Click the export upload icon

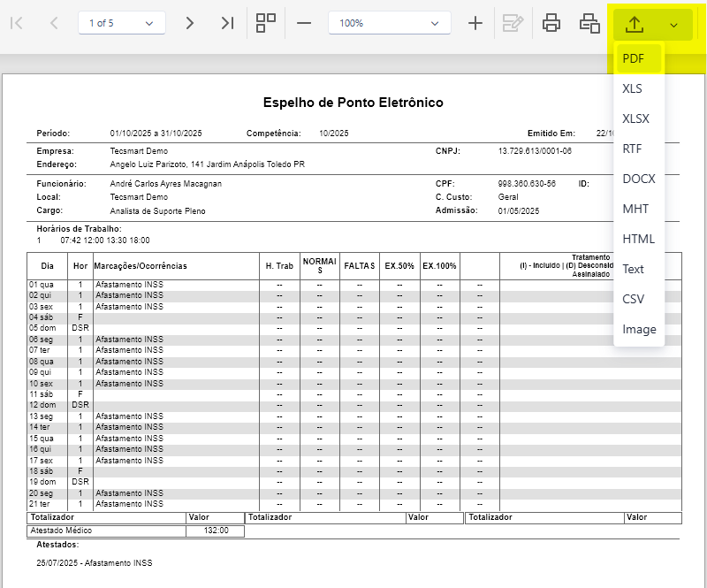click(635, 25)
